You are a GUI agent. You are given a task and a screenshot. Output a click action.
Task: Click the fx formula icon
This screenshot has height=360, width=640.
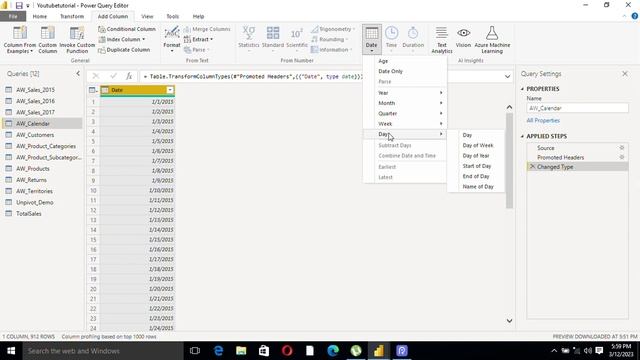(x=129, y=76)
